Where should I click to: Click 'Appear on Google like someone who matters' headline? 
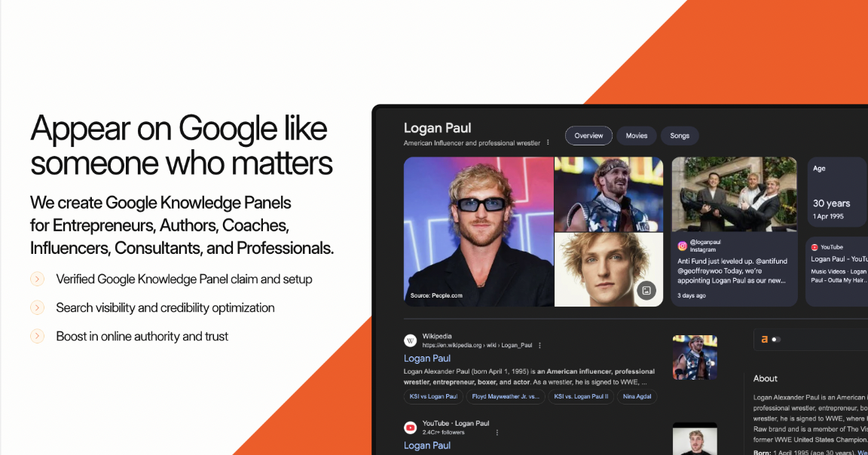tap(181, 145)
